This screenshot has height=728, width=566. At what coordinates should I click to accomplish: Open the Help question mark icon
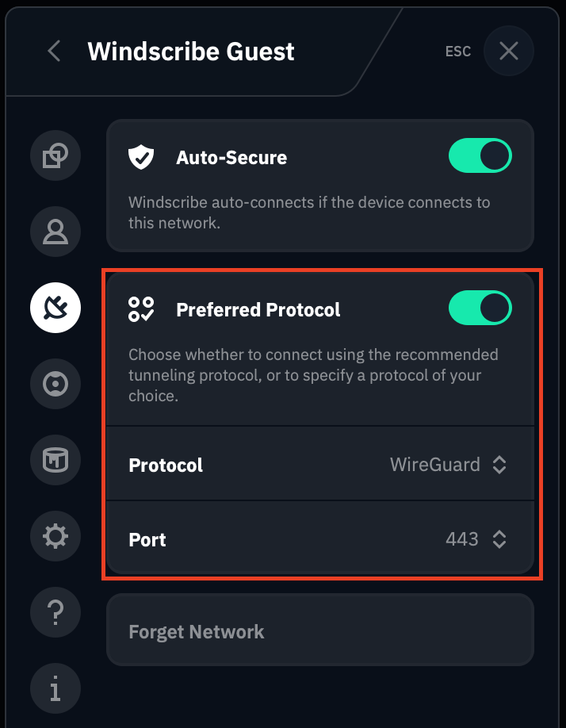(55, 612)
